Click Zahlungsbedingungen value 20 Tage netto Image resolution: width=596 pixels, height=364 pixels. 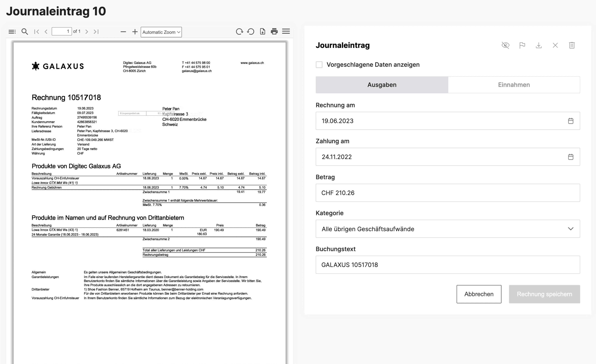point(87,149)
